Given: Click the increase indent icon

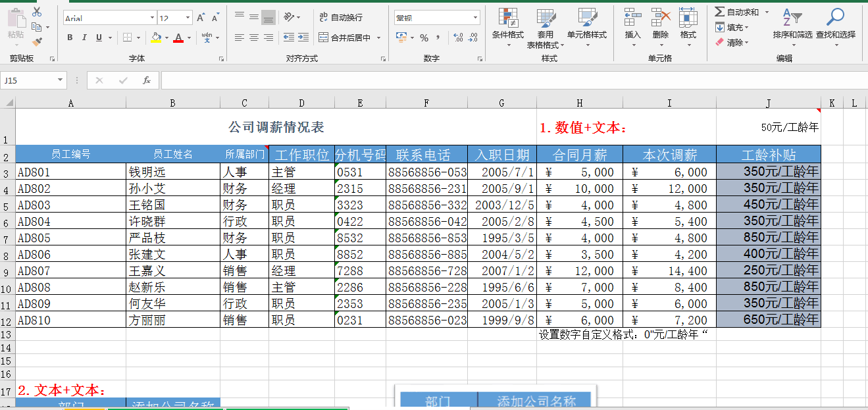Looking at the screenshot, I should click(x=303, y=38).
